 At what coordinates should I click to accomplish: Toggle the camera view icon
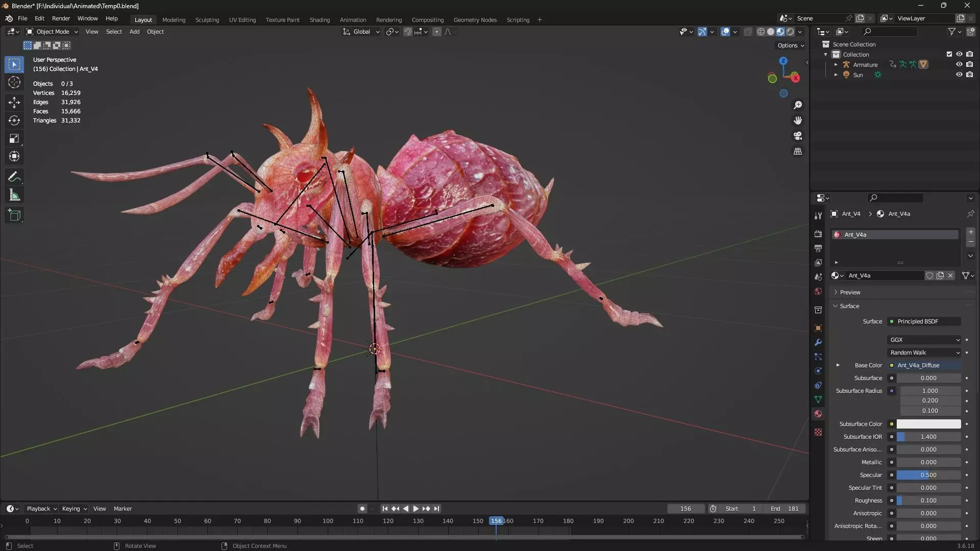pos(798,136)
